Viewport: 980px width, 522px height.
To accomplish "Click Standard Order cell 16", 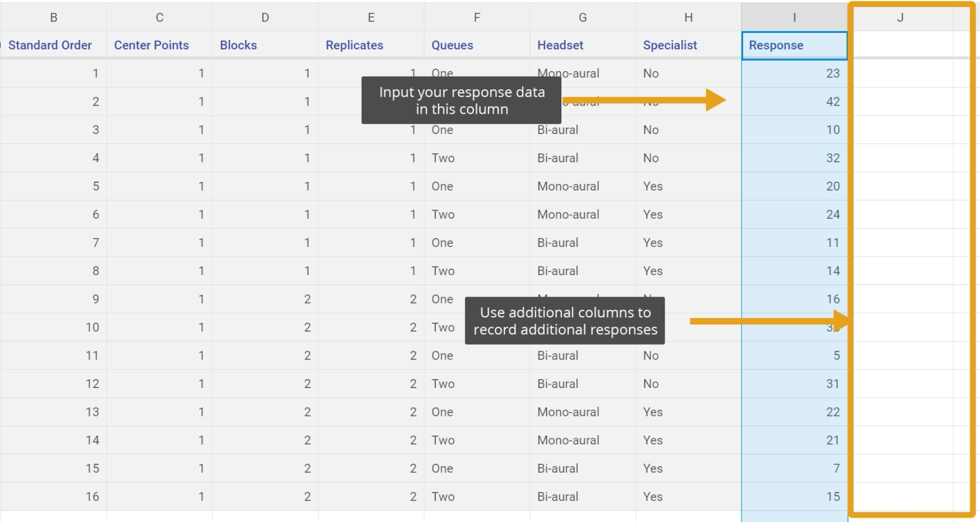I will tap(54, 497).
